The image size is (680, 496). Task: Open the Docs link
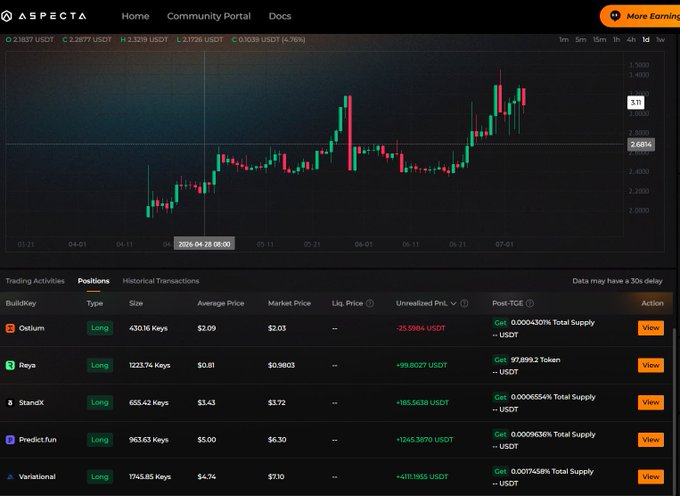pos(280,16)
